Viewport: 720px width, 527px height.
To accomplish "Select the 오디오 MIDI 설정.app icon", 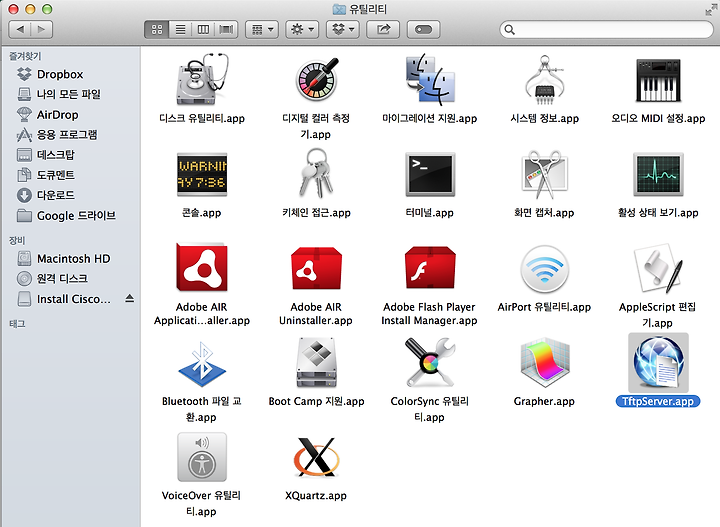I will (x=658, y=80).
